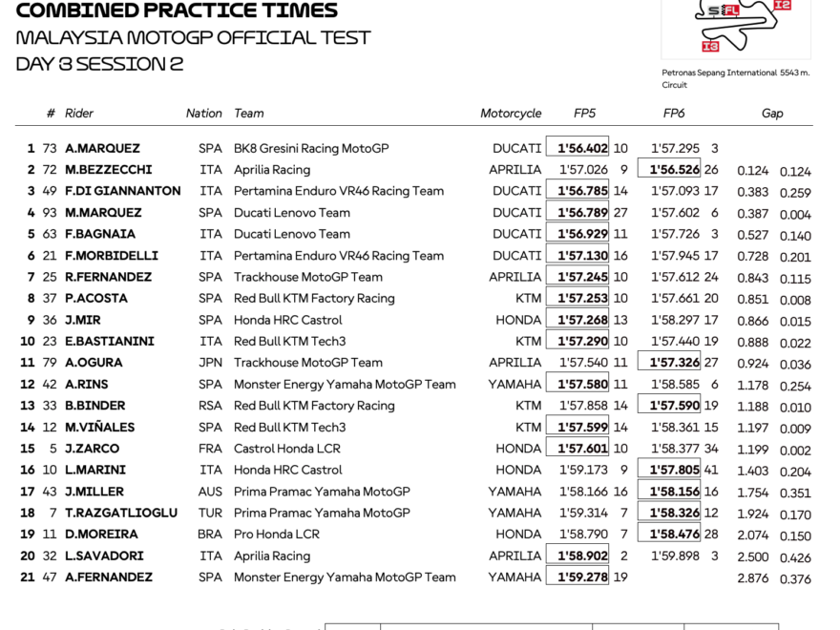
Task: Click the boxed 1'59.278 time for A.FERNANDEZ
Action: [x=577, y=577]
